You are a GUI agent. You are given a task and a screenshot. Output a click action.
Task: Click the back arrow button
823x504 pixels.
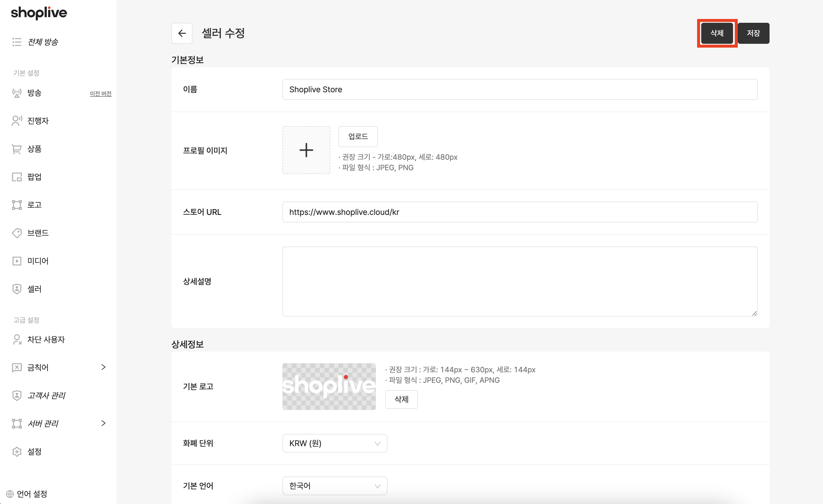point(182,33)
